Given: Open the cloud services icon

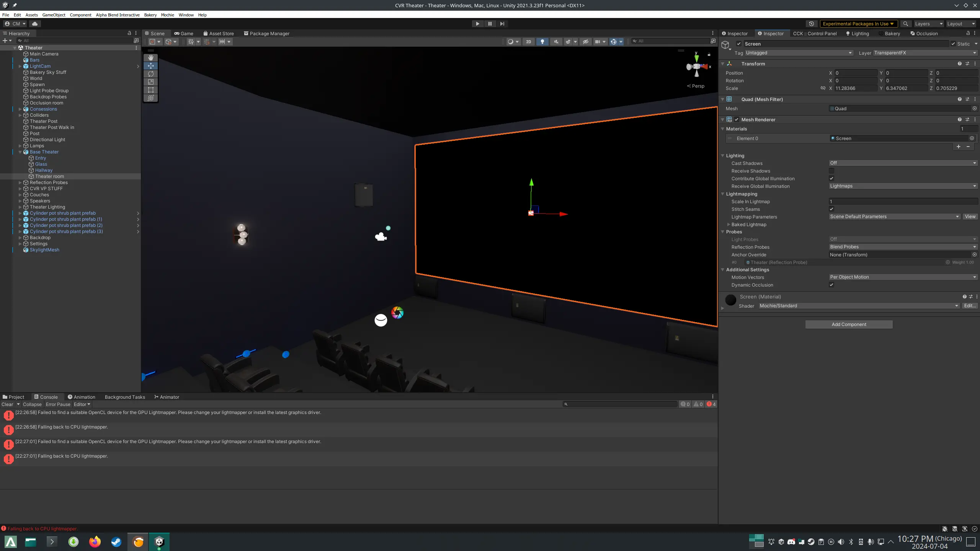Looking at the screenshot, I should [x=35, y=24].
